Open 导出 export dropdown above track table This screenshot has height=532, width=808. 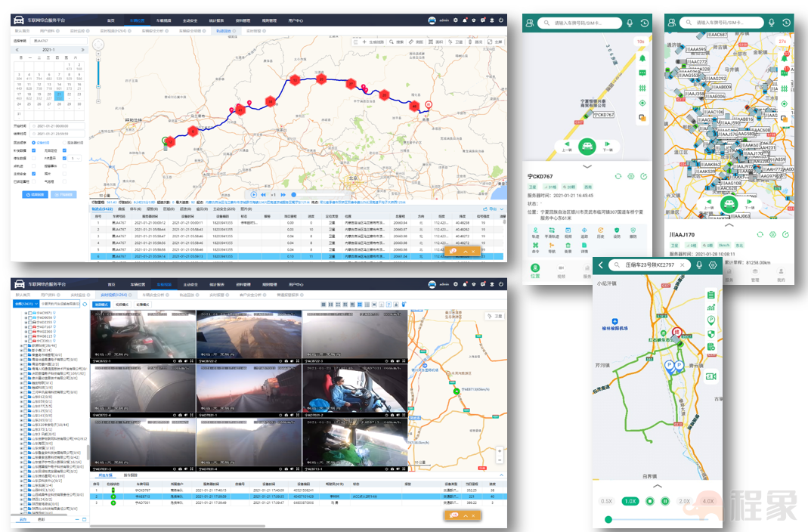(x=492, y=209)
